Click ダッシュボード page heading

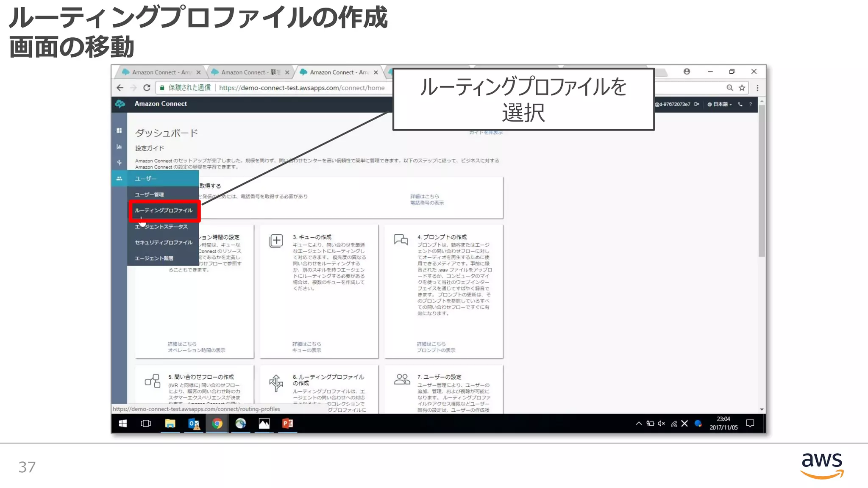[x=167, y=133]
